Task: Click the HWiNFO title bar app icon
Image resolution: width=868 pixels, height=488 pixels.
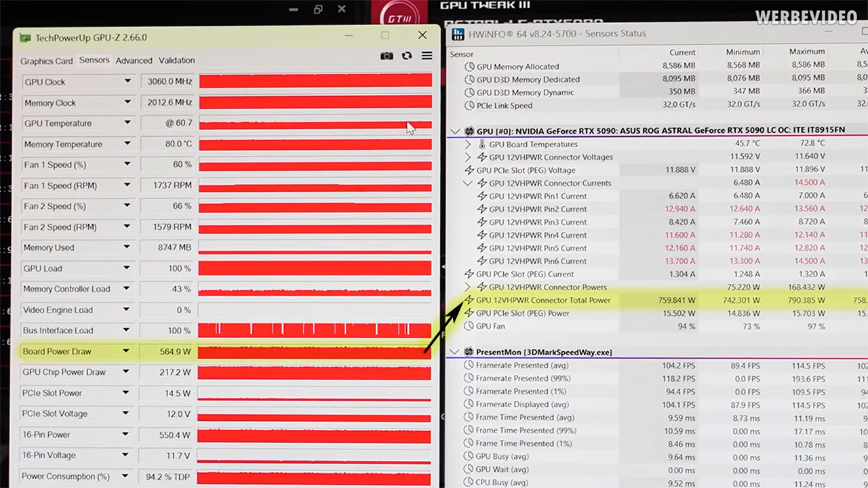Action: point(458,33)
